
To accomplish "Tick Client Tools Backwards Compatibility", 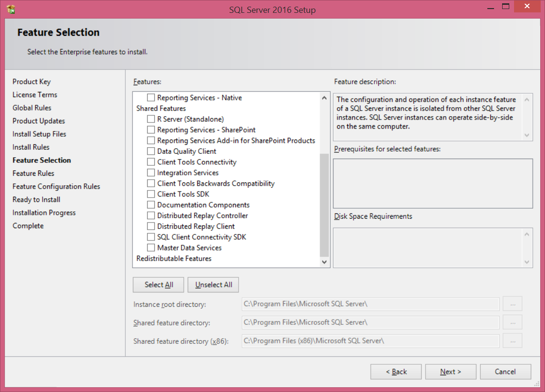I will [151, 183].
